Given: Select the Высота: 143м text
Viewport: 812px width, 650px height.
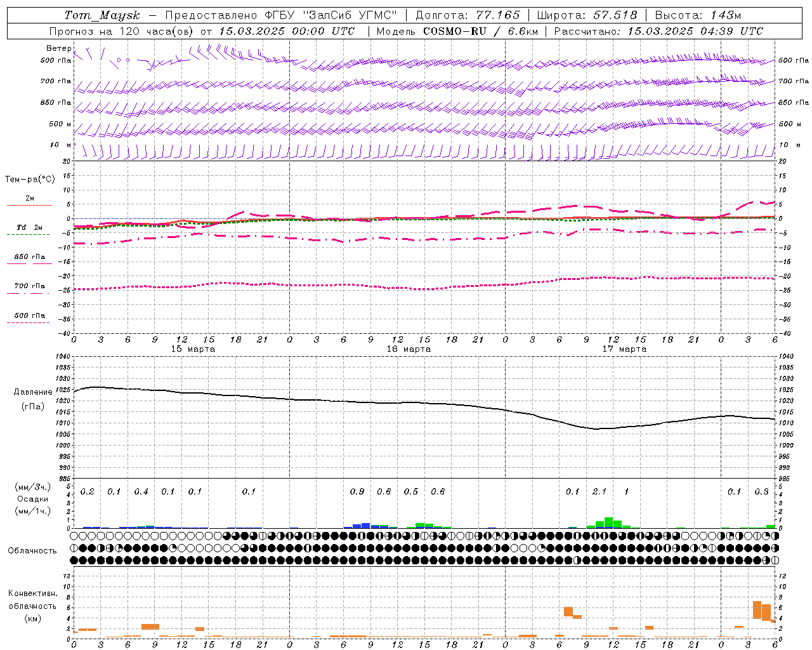Looking at the screenshot, I should coord(698,15).
